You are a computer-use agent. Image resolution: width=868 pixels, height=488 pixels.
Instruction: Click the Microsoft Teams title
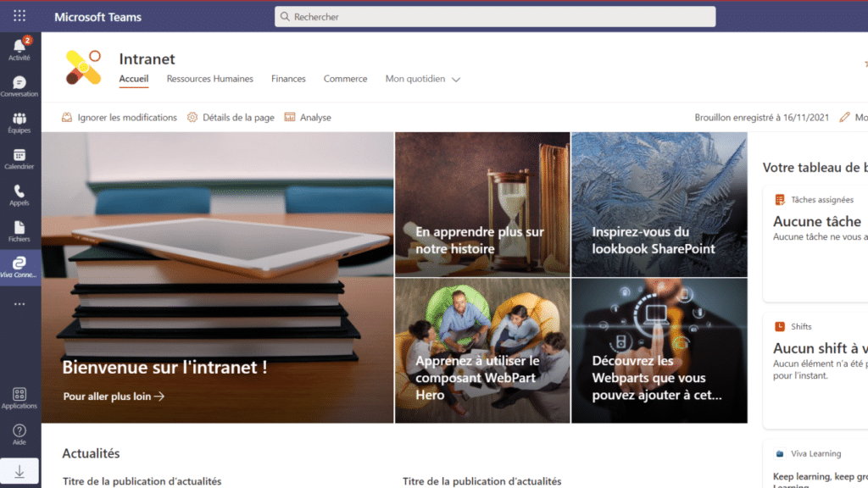click(x=98, y=17)
